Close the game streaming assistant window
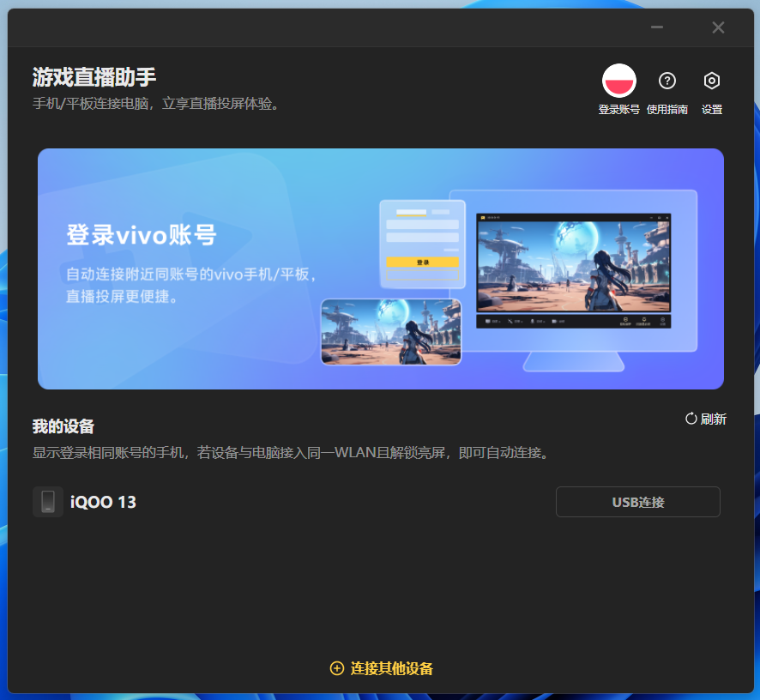The width and height of the screenshot is (760, 700). coord(718,27)
